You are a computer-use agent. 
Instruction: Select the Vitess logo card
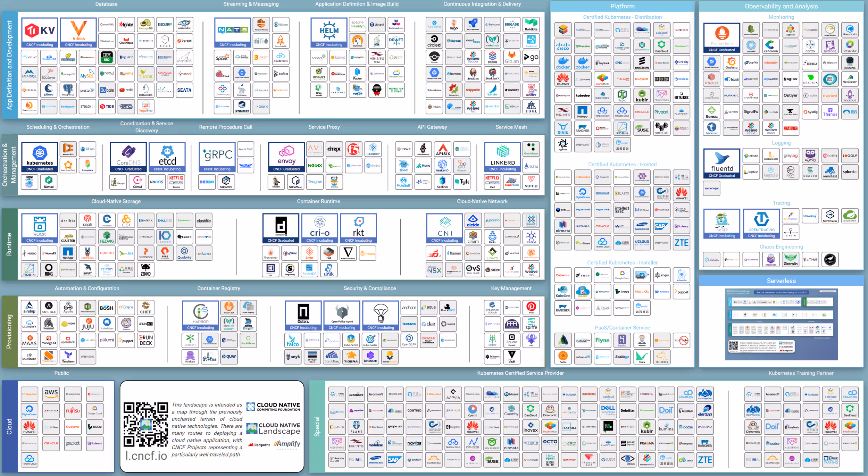(x=78, y=33)
